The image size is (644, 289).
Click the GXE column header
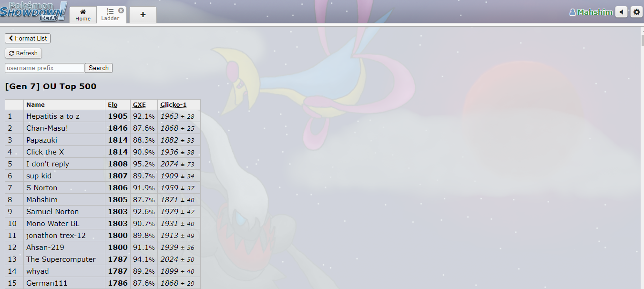(139, 104)
